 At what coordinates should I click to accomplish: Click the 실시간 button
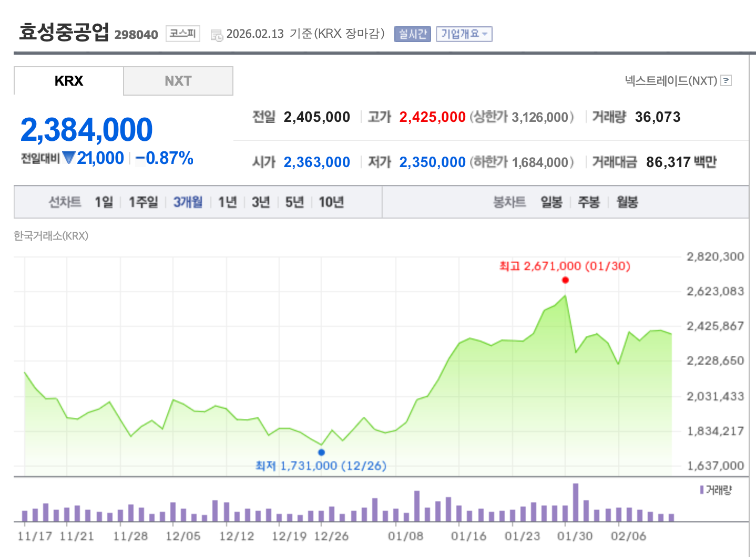coord(413,34)
